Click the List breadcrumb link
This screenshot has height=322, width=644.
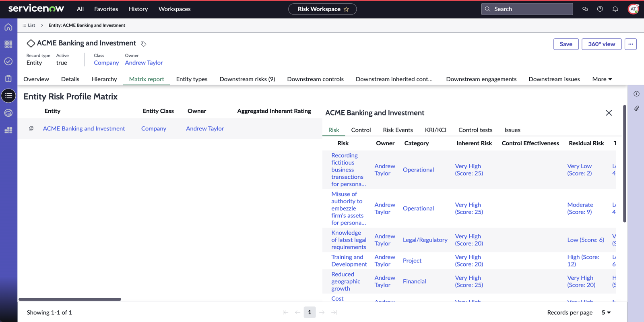[x=29, y=25]
